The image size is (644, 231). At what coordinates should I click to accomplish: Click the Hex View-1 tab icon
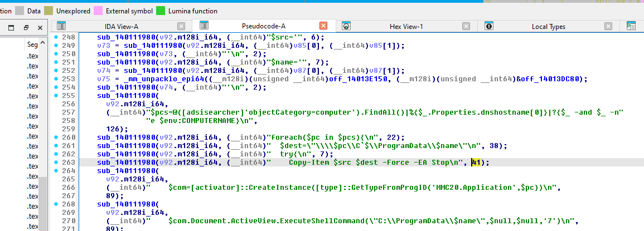click(x=346, y=26)
